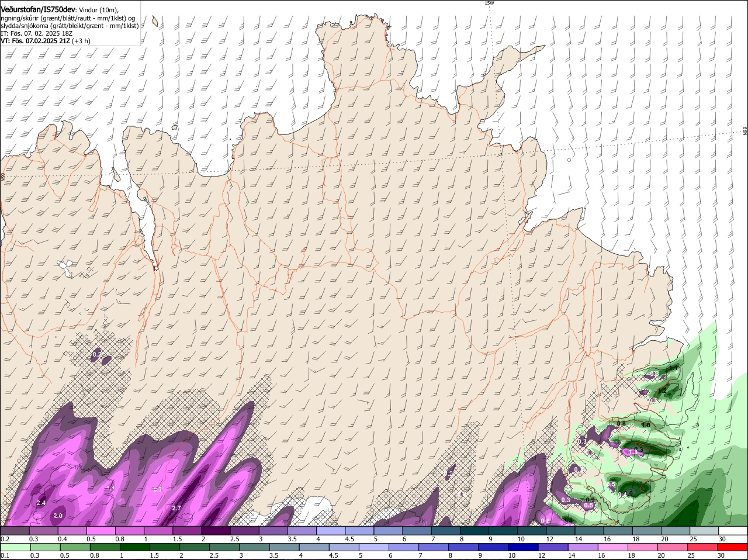The width and height of the screenshot is (748, 560).
Task: Pick the snow legend swatch between 25 and 30
Action: (x=704, y=531)
